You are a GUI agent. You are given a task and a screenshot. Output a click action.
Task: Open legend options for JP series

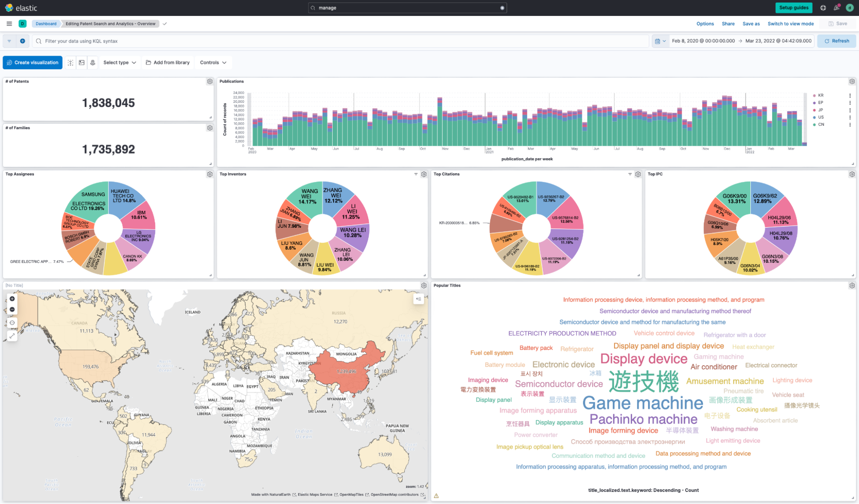850,110
